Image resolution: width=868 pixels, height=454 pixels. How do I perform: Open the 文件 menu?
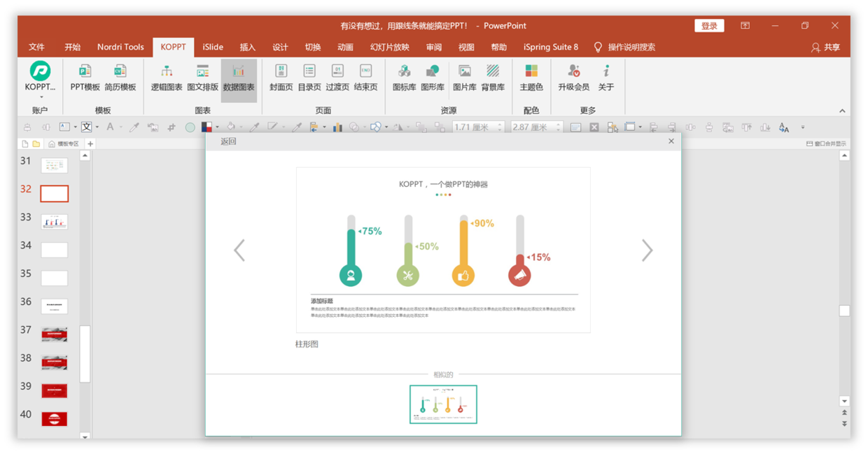coord(36,47)
